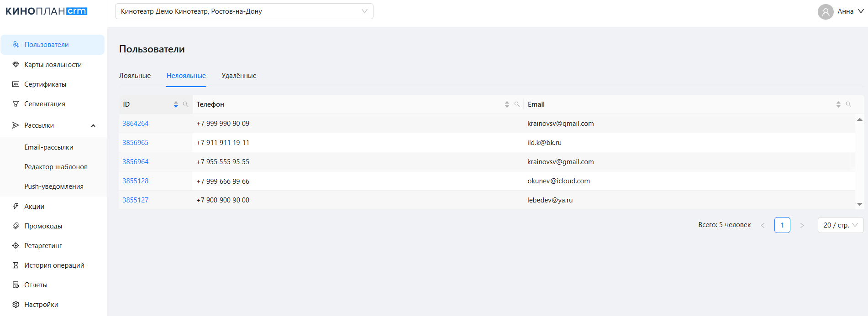Go to page 1 in pagination
This screenshot has height=316, width=868.
click(782, 225)
